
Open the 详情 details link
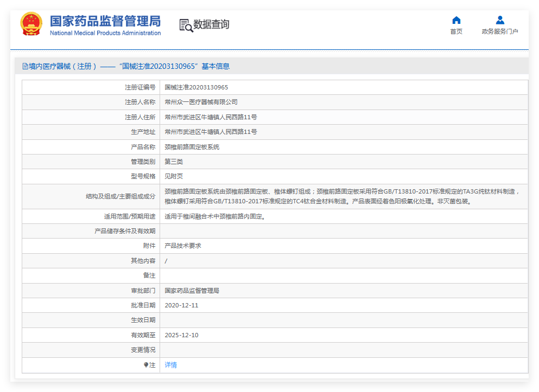[170, 365]
